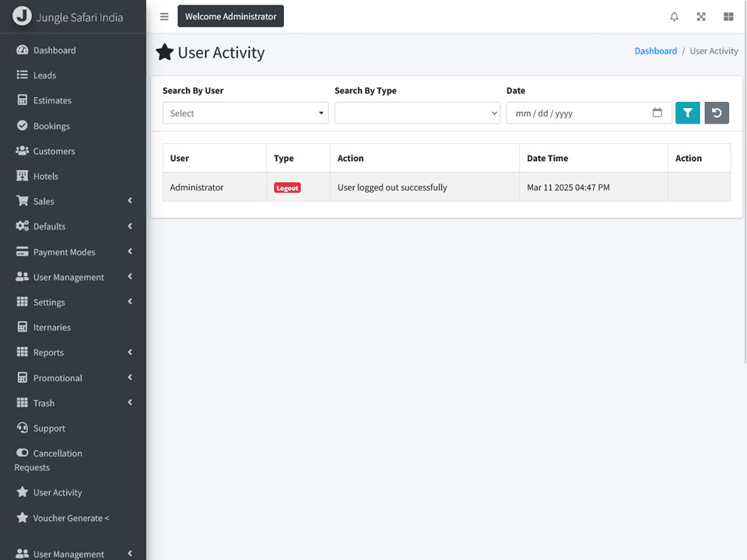
Task: Click the Promotional calculator icon
Action: click(22, 377)
